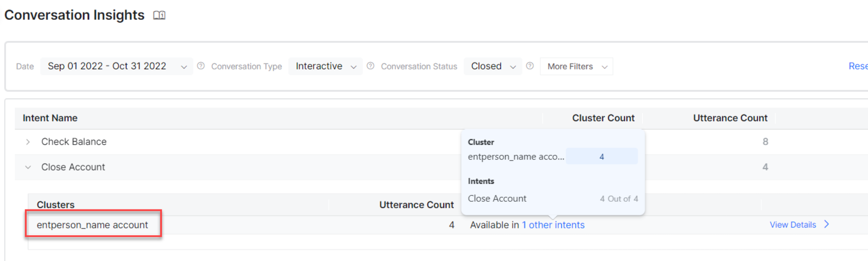Click the Close Account intent in tooltip
Screen dimensions: 868x261
point(497,199)
